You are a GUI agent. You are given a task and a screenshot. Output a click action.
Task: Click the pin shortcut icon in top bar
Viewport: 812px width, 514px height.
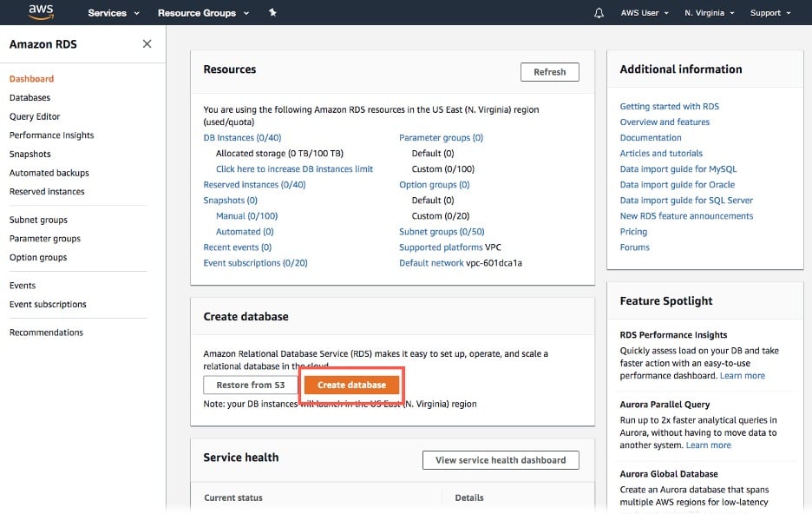[273, 12]
